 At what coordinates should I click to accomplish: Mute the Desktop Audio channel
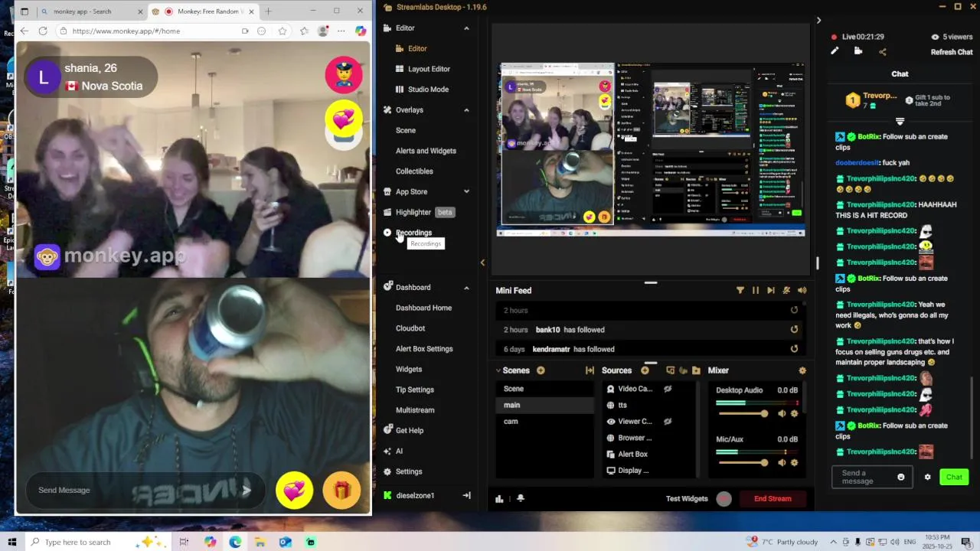tap(782, 414)
